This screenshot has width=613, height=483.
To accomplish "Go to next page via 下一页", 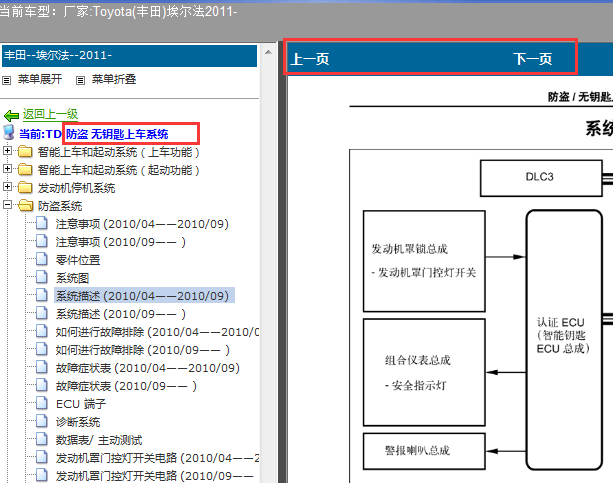I will coord(532,59).
